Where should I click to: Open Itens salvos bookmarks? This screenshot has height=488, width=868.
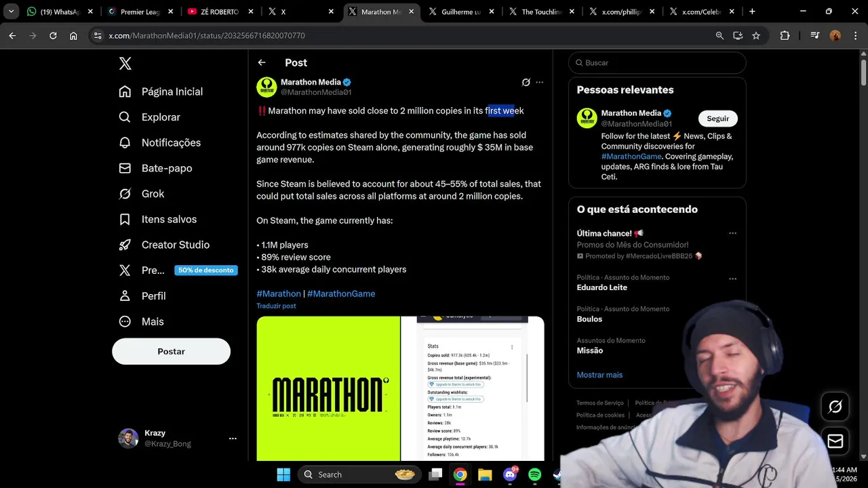(x=158, y=220)
